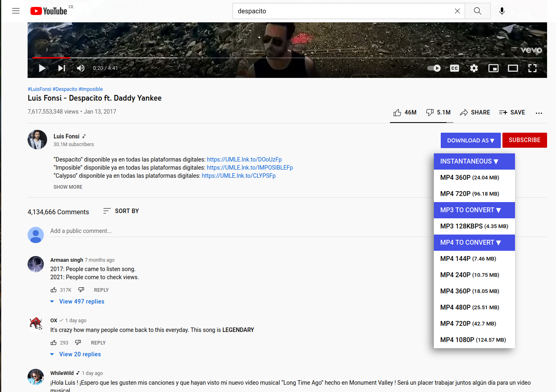Open player settings gear
Viewport: 556px width, 392px height.
click(474, 68)
